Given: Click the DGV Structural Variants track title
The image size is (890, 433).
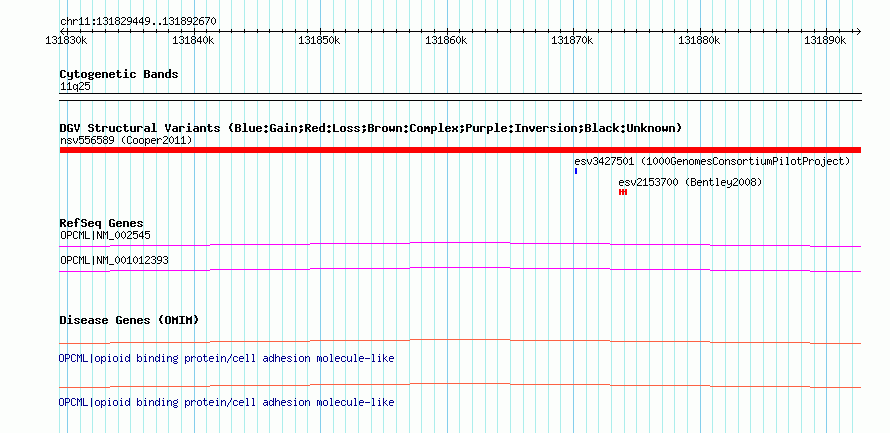Looking at the screenshot, I should pyautogui.click(x=371, y=128).
